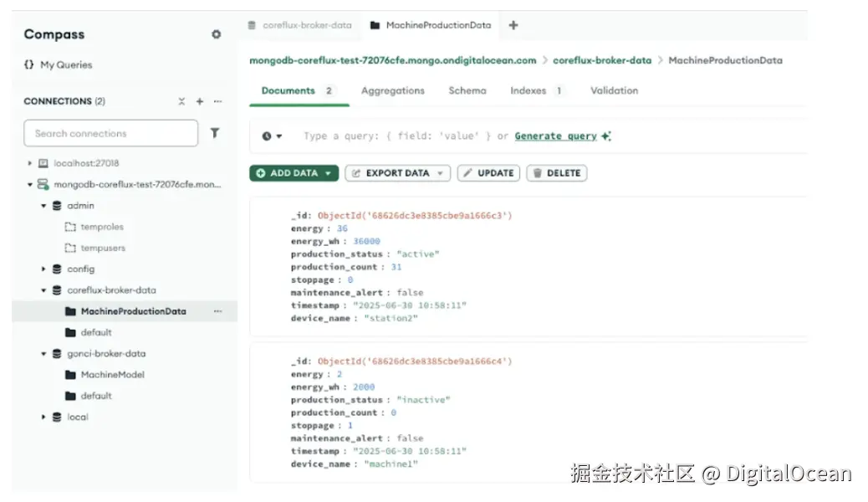Click device_name value "station2"
The height and width of the screenshot is (502, 868).
tap(391, 318)
